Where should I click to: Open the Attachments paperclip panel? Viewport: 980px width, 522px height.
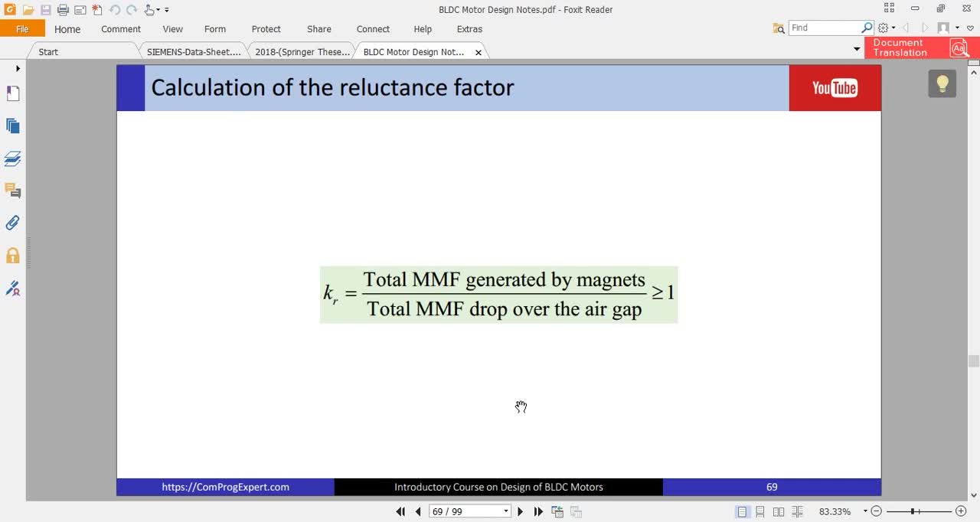point(13,223)
